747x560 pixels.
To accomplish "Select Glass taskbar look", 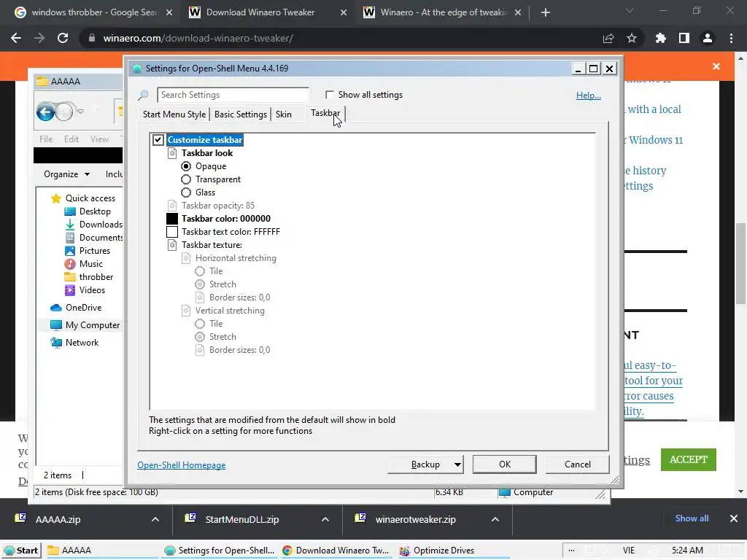I will click(186, 192).
